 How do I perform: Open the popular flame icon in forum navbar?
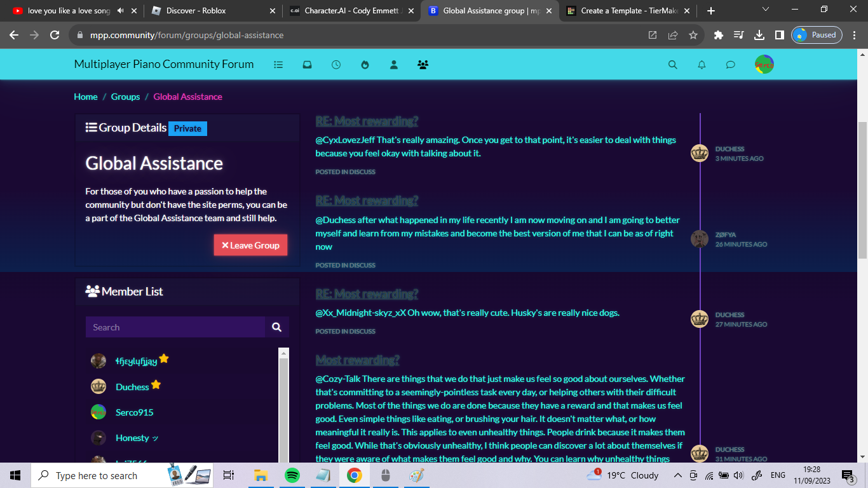point(365,64)
